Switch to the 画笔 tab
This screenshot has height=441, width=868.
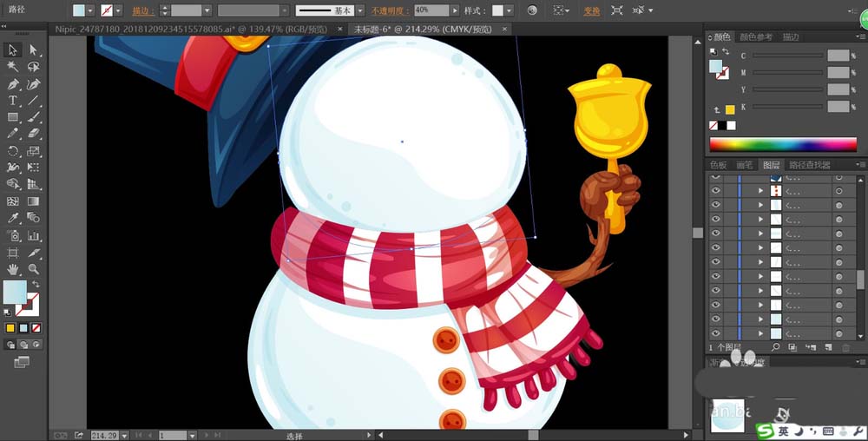745,165
